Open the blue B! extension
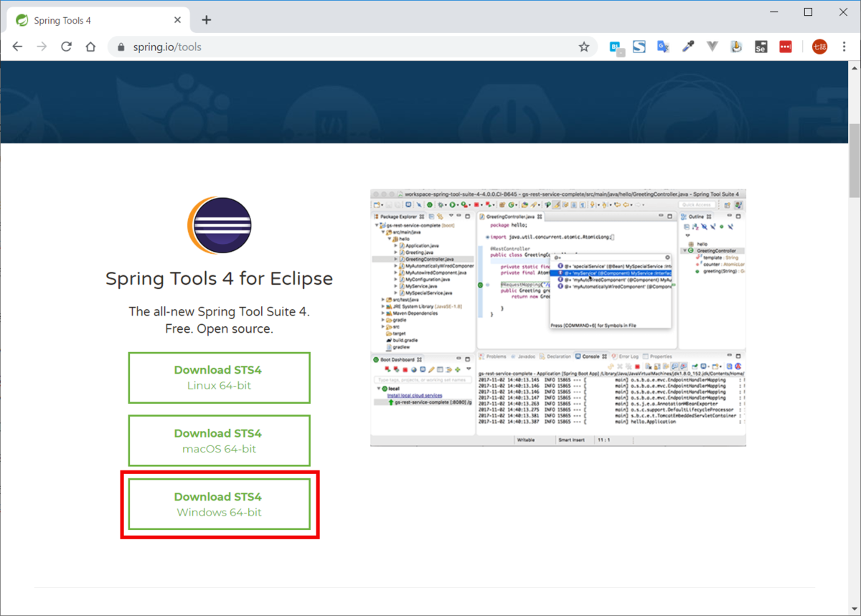 tap(616, 47)
